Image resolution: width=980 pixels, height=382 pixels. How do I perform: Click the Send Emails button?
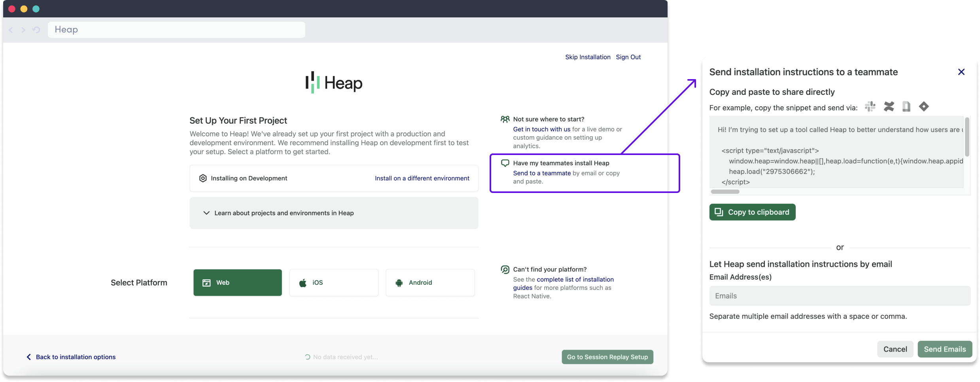click(945, 349)
